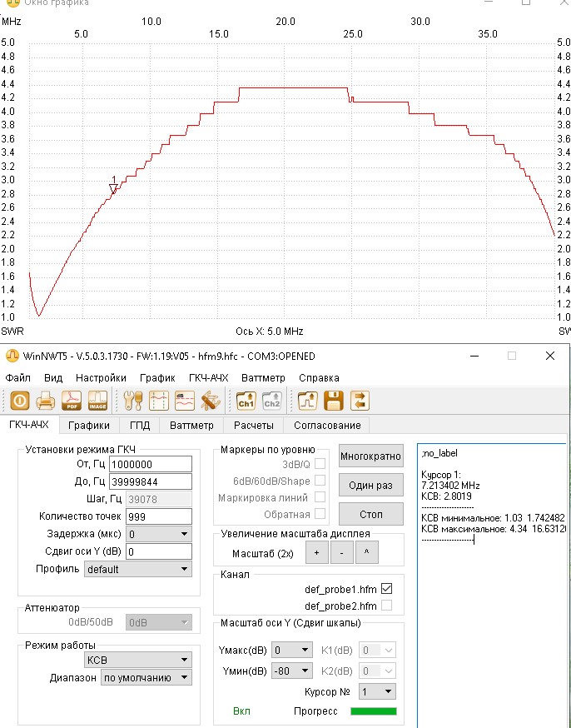Tick the 3dB/Q checkbox
This screenshot has width=571, height=728.
[x=320, y=463]
